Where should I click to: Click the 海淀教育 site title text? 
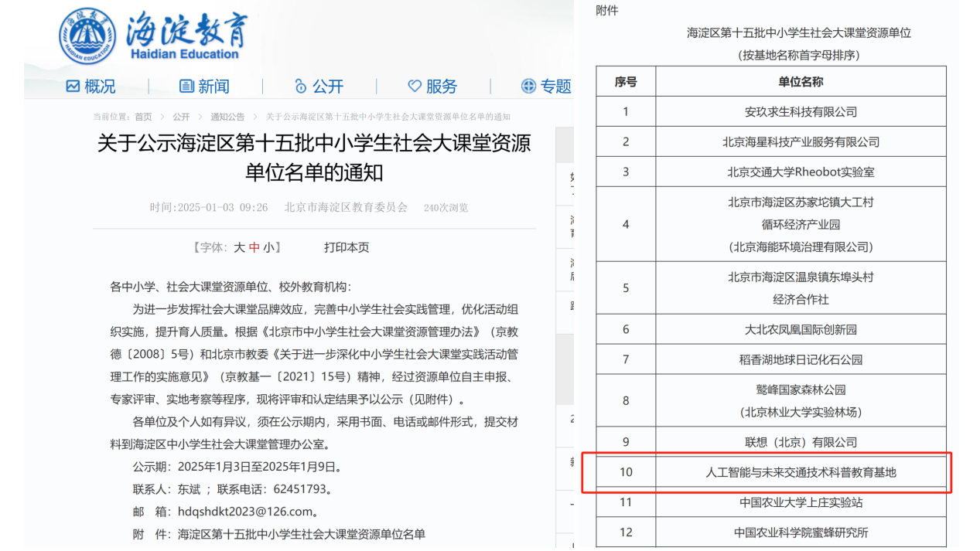coord(186,31)
